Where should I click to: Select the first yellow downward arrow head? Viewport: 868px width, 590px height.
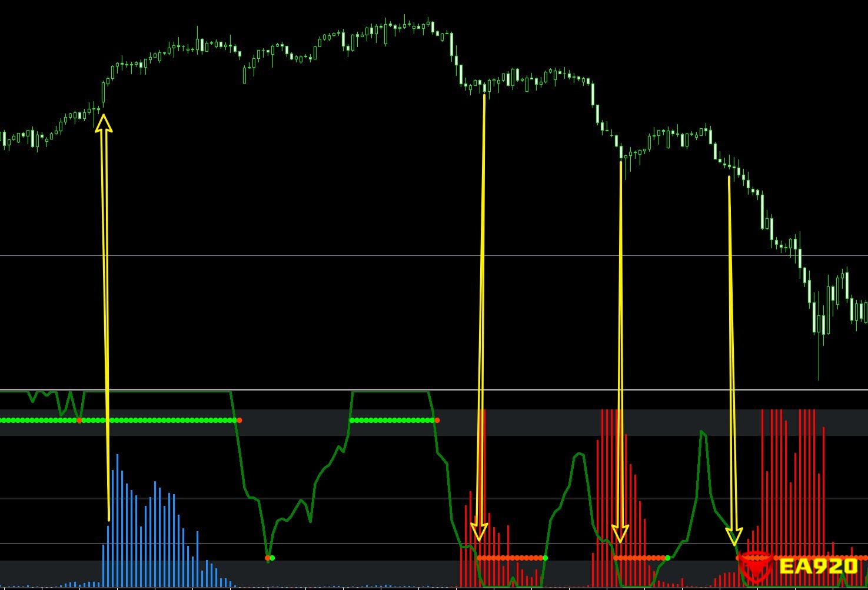click(479, 532)
